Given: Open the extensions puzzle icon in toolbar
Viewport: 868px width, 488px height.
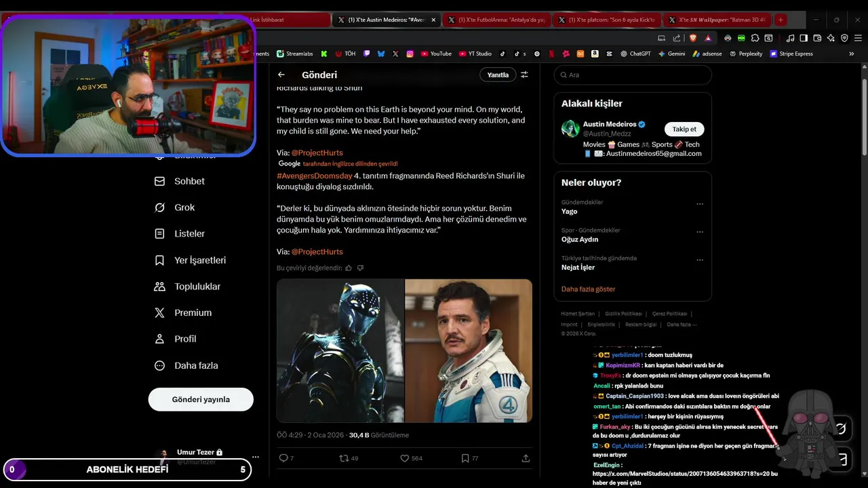Looking at the screenshot, I should [x=755, y=38].
